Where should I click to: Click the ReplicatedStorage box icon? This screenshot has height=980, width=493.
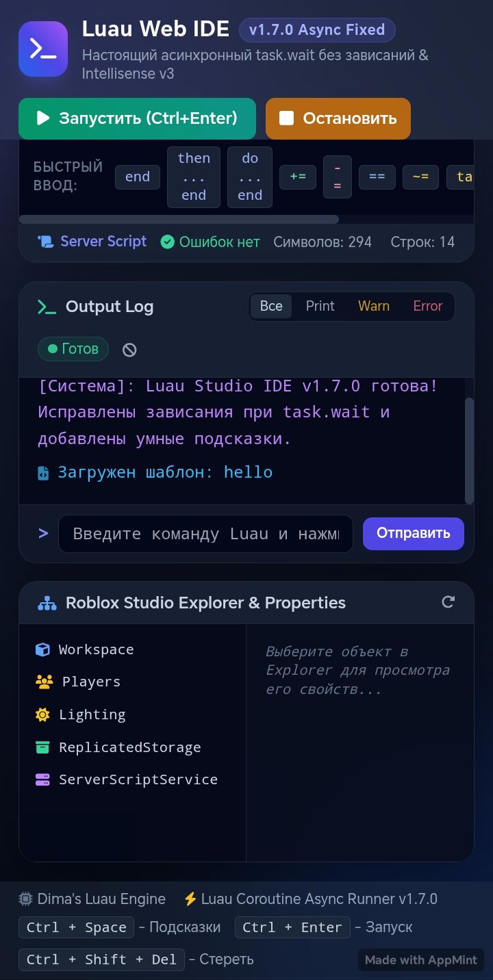point(42,747)
